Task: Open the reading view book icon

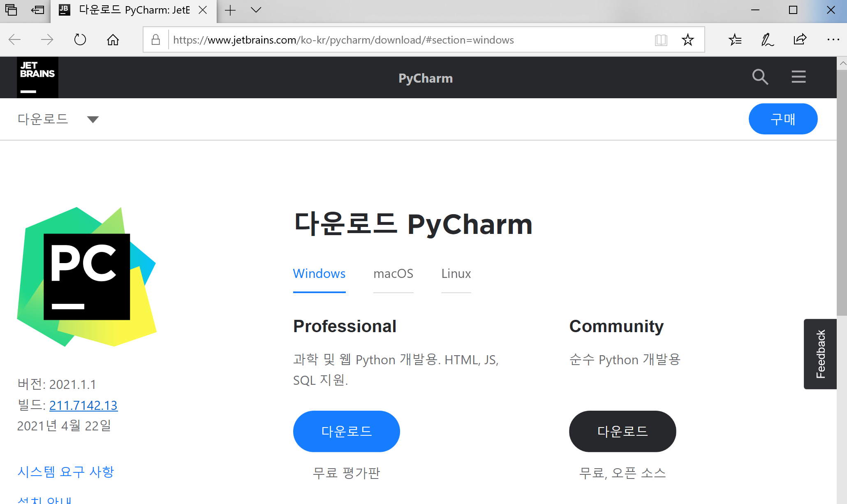Action: 661,40
